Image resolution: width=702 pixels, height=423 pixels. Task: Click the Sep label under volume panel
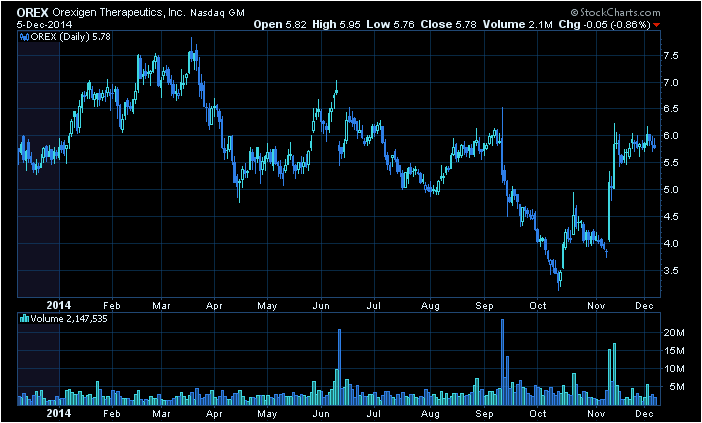point(484,413)
